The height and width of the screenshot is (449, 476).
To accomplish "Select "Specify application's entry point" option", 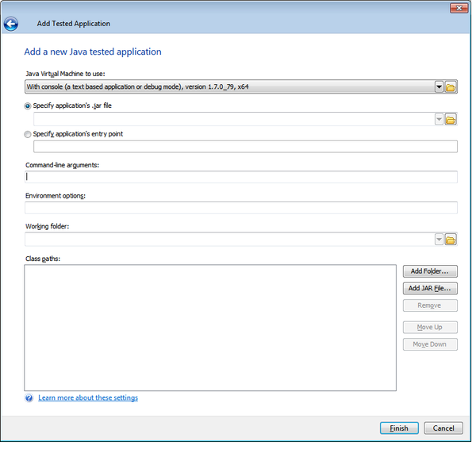I will (x=29, y=134).
